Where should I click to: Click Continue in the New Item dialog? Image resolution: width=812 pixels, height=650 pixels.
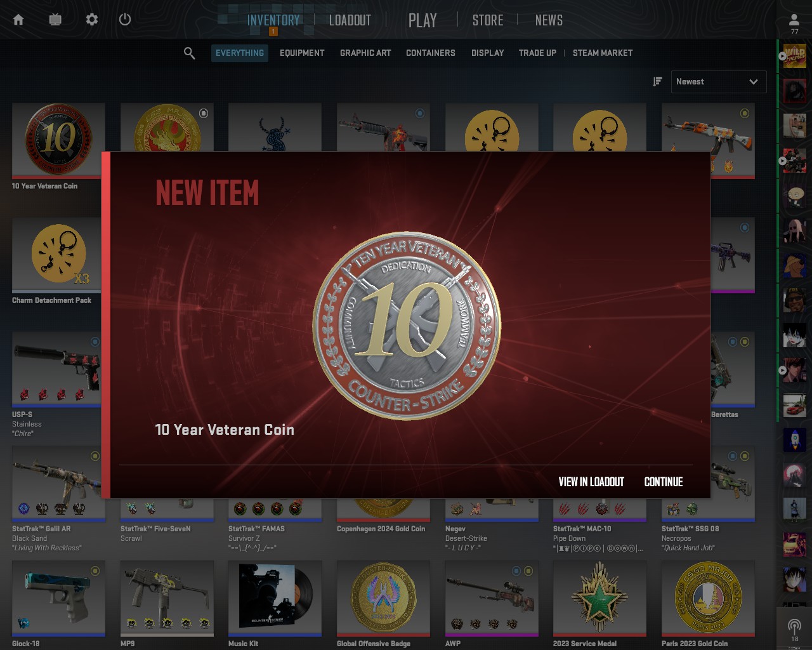664,482
